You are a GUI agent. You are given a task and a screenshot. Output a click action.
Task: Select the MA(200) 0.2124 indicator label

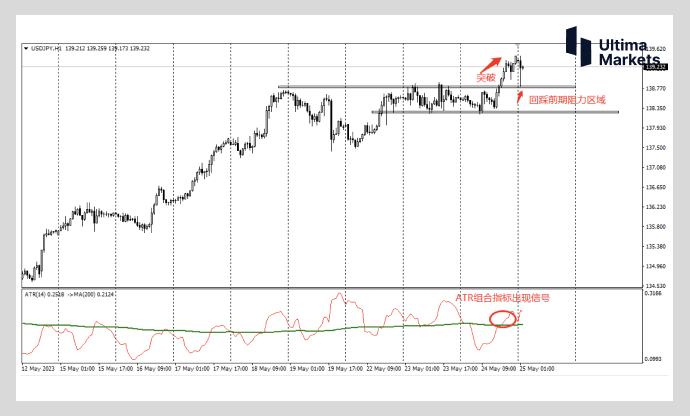[x=94, y=294]
